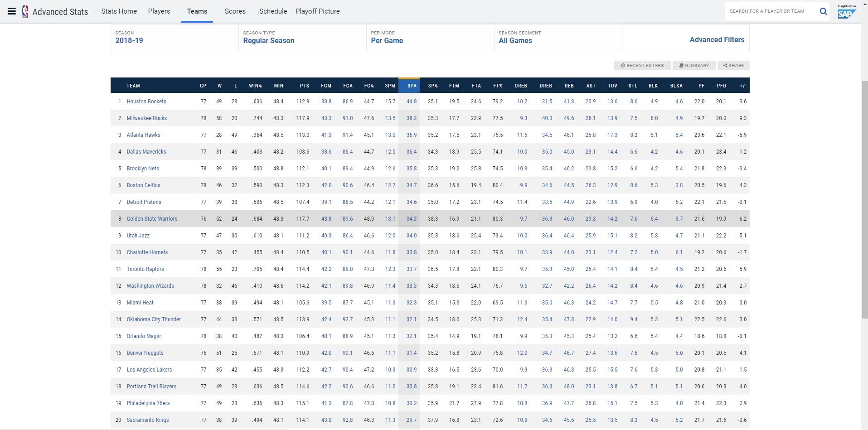Click Thunder STL value 9.4

pyautogui.click(x=634, y=319)
